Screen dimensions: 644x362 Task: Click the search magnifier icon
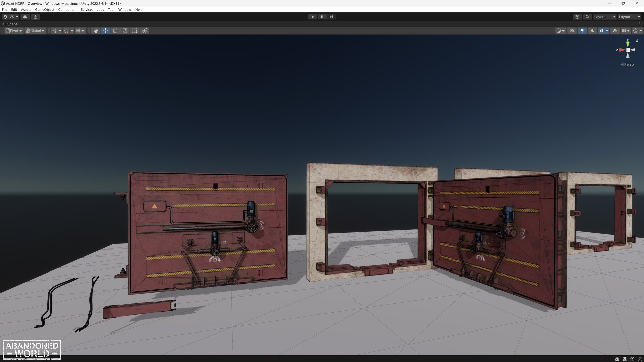587,17
